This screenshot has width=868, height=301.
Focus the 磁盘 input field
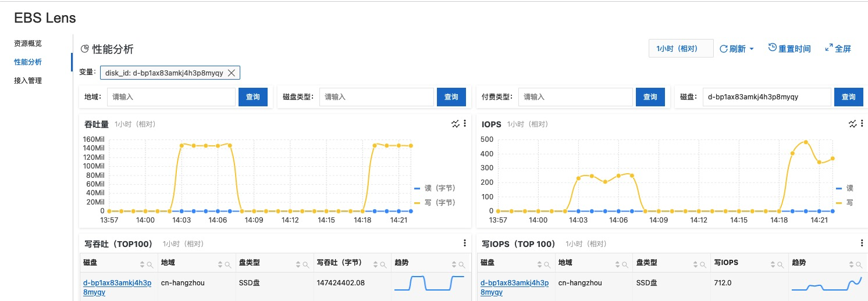click(767, 97)
